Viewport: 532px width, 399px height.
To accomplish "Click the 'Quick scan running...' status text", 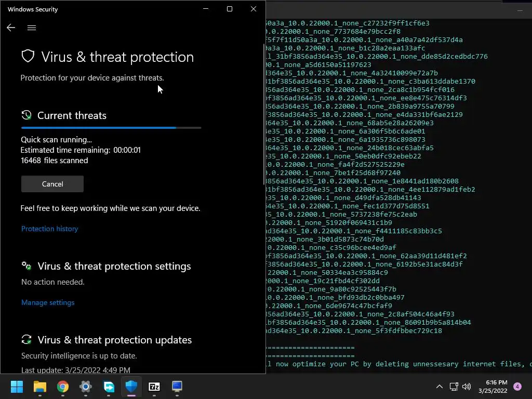I will tap(56, 139).
